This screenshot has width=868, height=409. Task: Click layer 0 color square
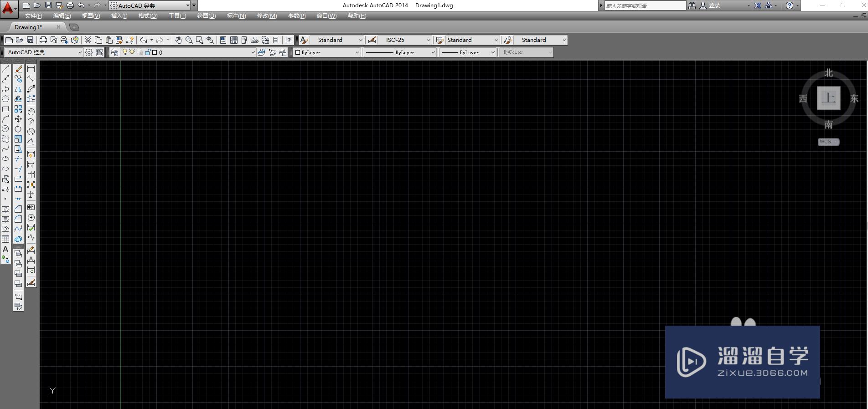click(x=155, y=52)
